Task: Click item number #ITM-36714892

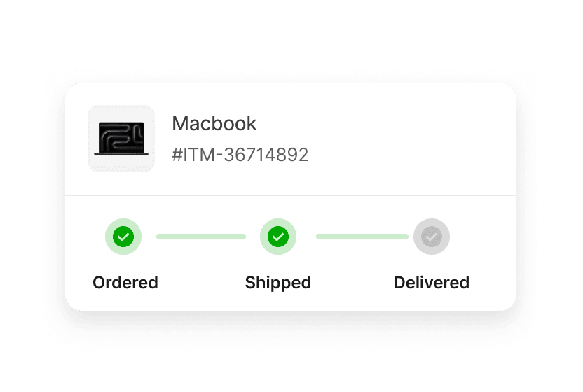Action: coord(240,155)
